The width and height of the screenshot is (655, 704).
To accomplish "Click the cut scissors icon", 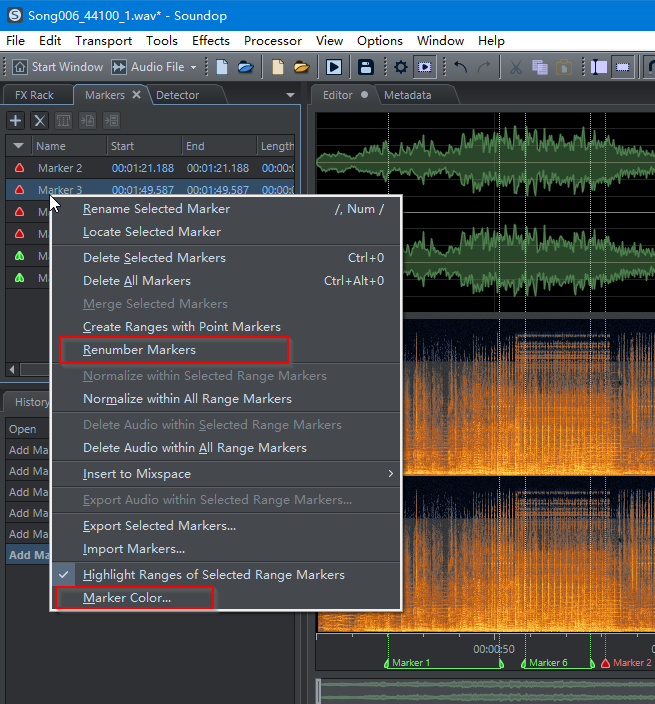I will click(516, 67).
